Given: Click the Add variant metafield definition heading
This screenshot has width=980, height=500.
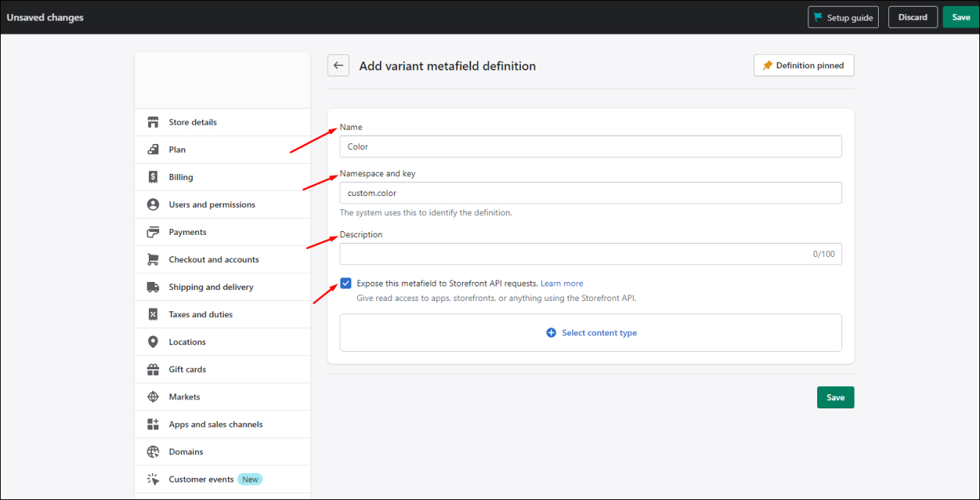Looking at the screenshot, I should pyautogui.click(x=447, y=66).
